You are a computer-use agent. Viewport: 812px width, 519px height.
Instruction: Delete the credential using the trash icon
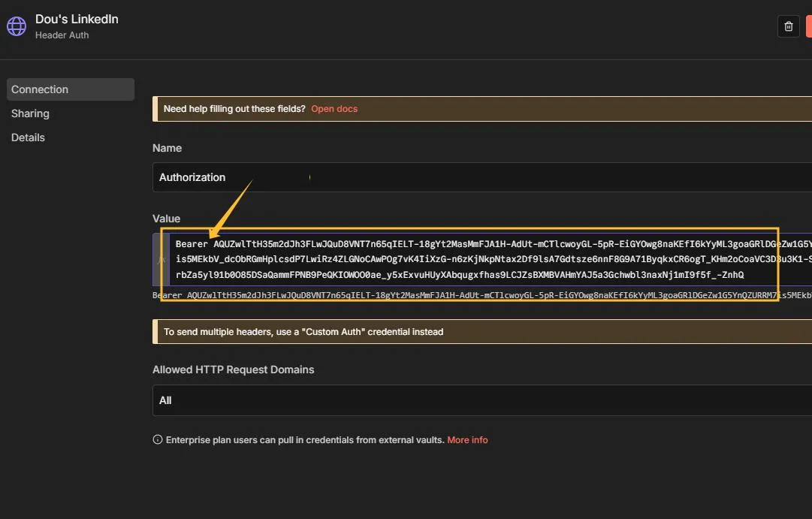[x=788, y=26]
